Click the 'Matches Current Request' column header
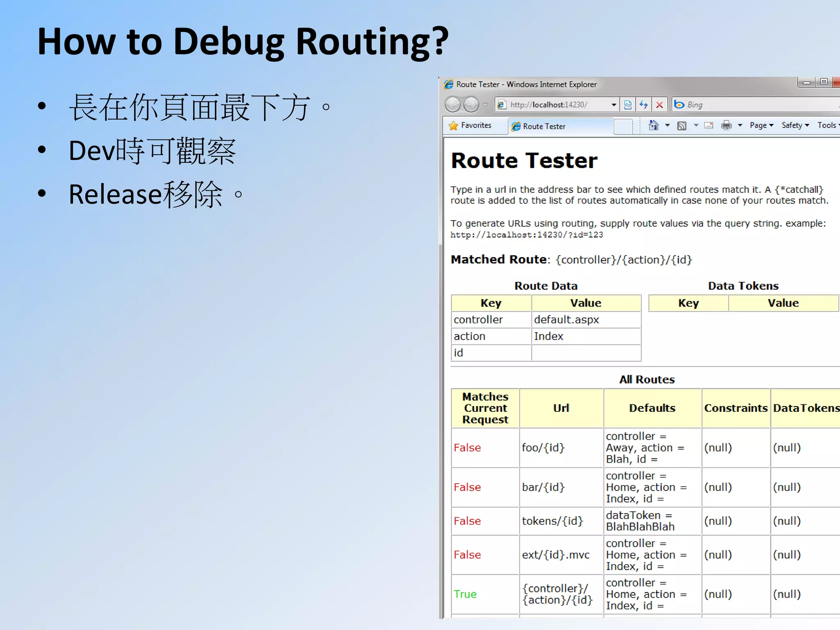 click(x=485, y=408)
